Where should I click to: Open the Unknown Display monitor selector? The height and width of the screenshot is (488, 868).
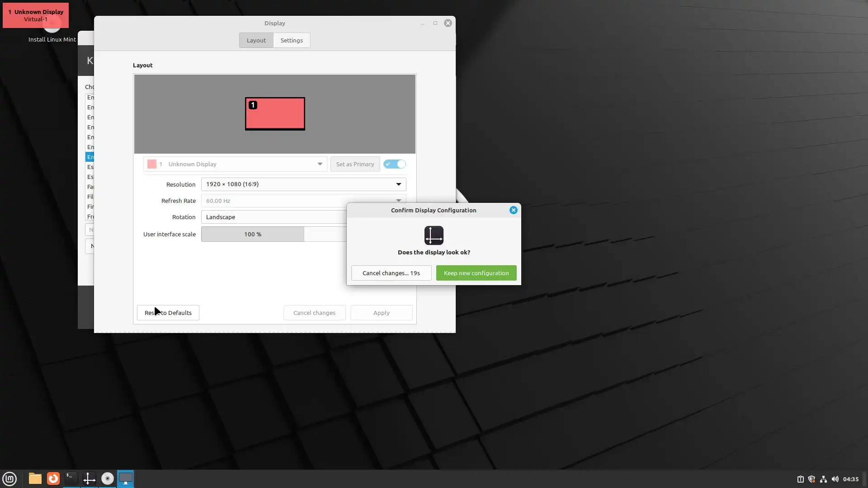[235, 164]
